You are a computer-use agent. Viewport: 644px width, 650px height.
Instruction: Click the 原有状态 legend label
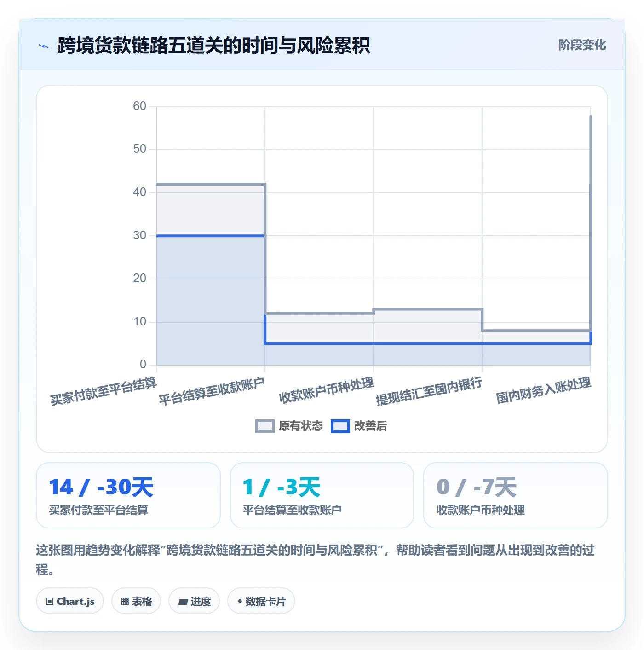(x=301, y=426)
